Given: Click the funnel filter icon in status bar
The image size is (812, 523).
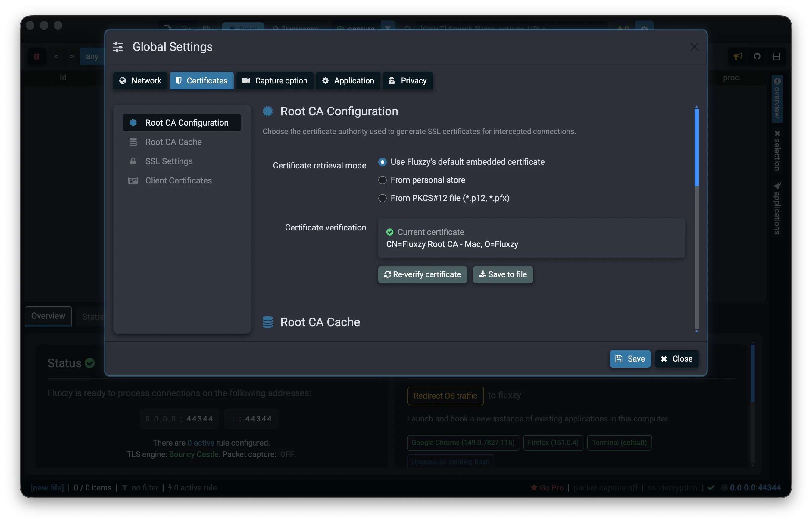Looking at the screenshot, I should (125, 488).
